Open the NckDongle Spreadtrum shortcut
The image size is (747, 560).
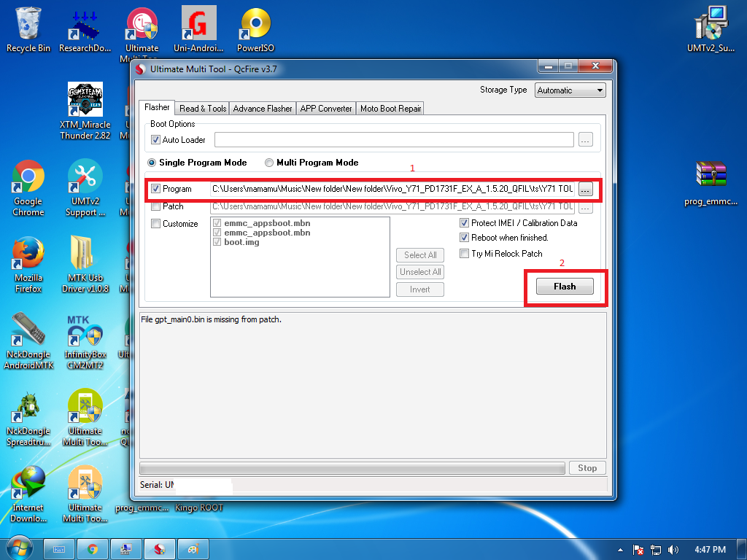tap(28, 418)
